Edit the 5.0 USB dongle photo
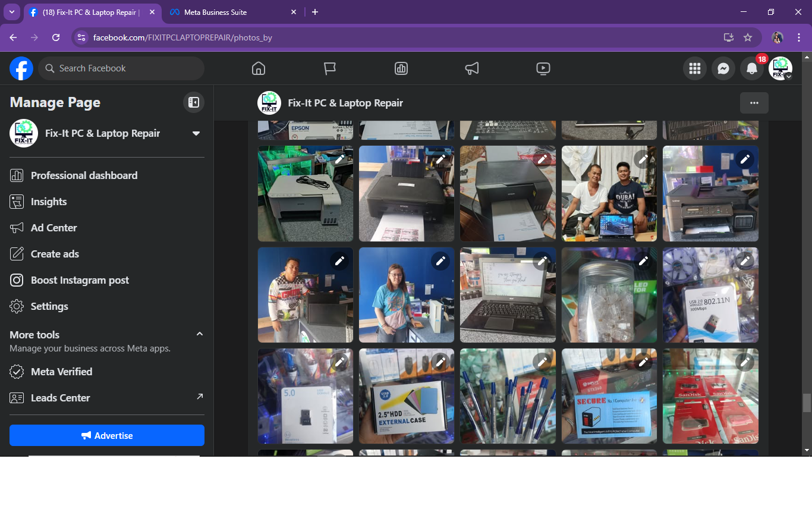Viewport: 812px width, 515px height. pyautogui.click(x=339, y=362)
